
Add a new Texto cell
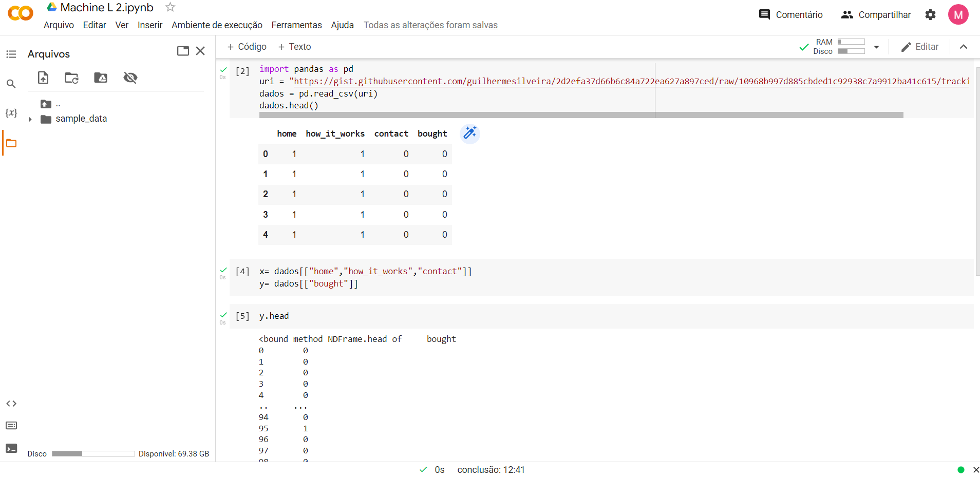pos(294,47)
